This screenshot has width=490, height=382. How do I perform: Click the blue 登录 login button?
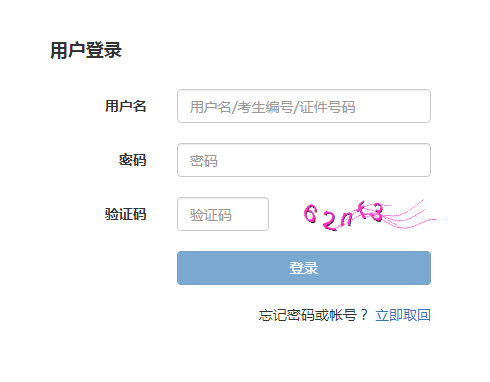pos(304,268)
